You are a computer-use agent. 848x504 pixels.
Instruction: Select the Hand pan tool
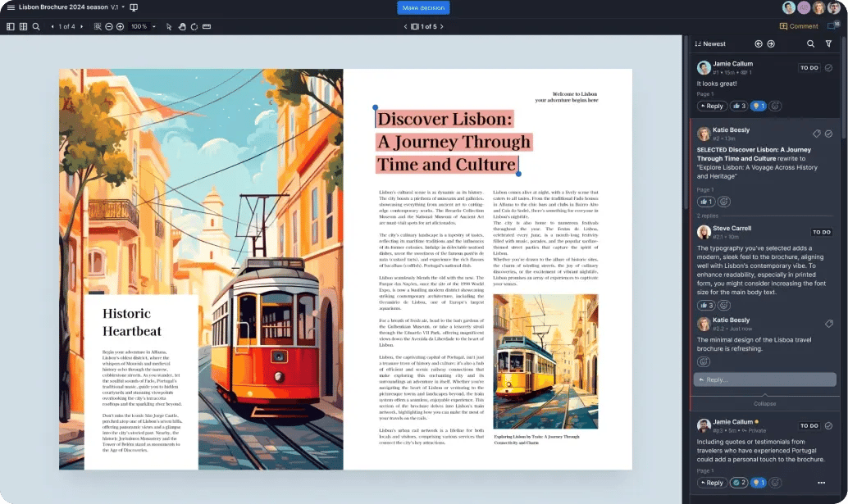(x=182, y=25)
